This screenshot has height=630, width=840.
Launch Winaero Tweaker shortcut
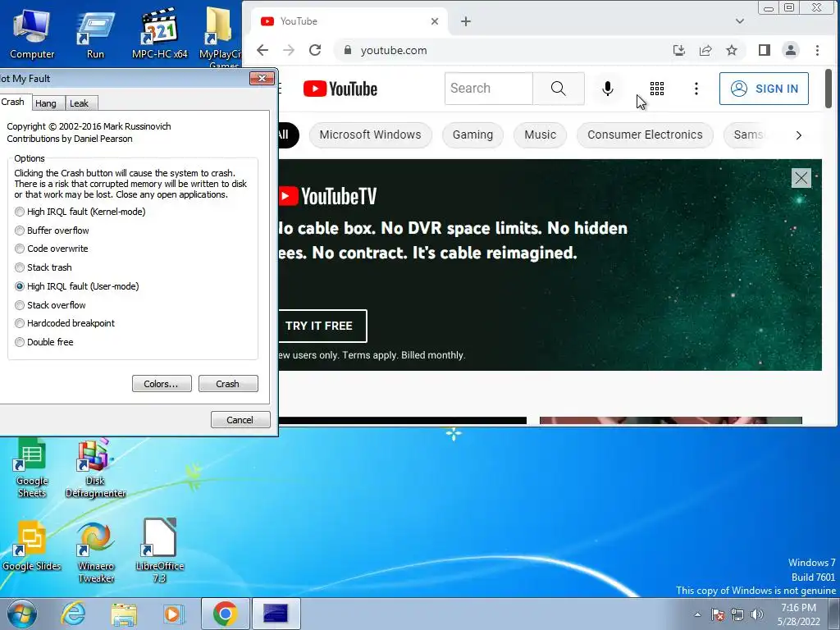pos(96,552)
